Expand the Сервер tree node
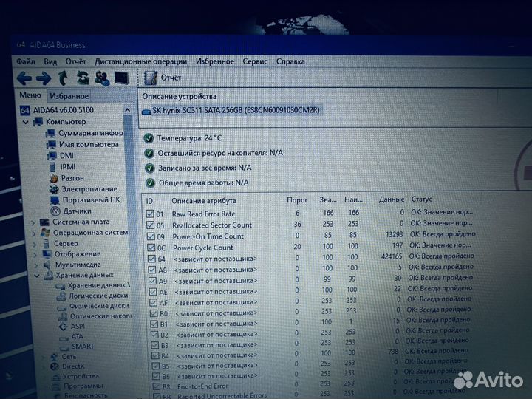The image size is (532, 399). 34,244
